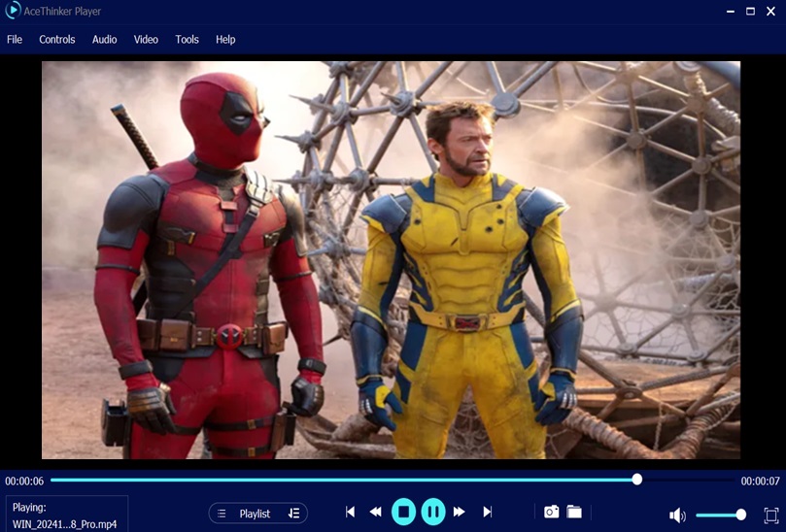Pause the playing video
786x532 pixels.
pyautogui.click(x=433, y=512)
